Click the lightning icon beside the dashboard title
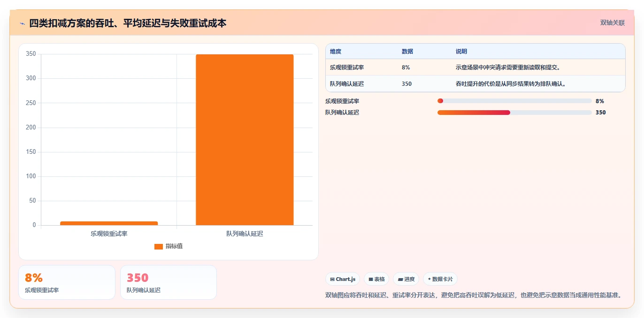Screen dimensions: 644x318 tap(22, 23)
